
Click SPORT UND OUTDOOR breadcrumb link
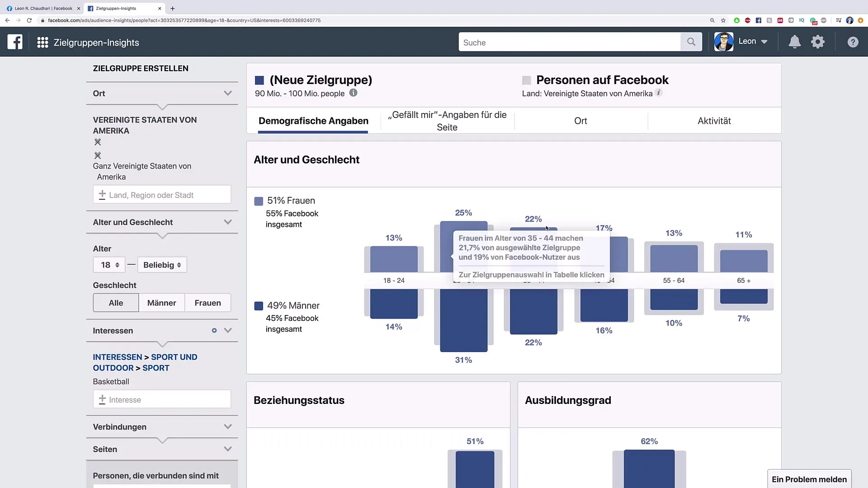coord(145,362)
